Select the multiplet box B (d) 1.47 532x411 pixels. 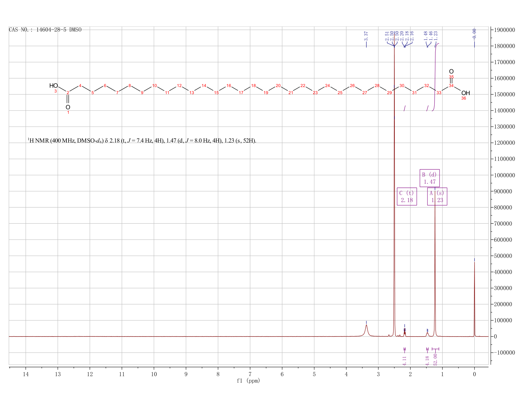(429, 178)
